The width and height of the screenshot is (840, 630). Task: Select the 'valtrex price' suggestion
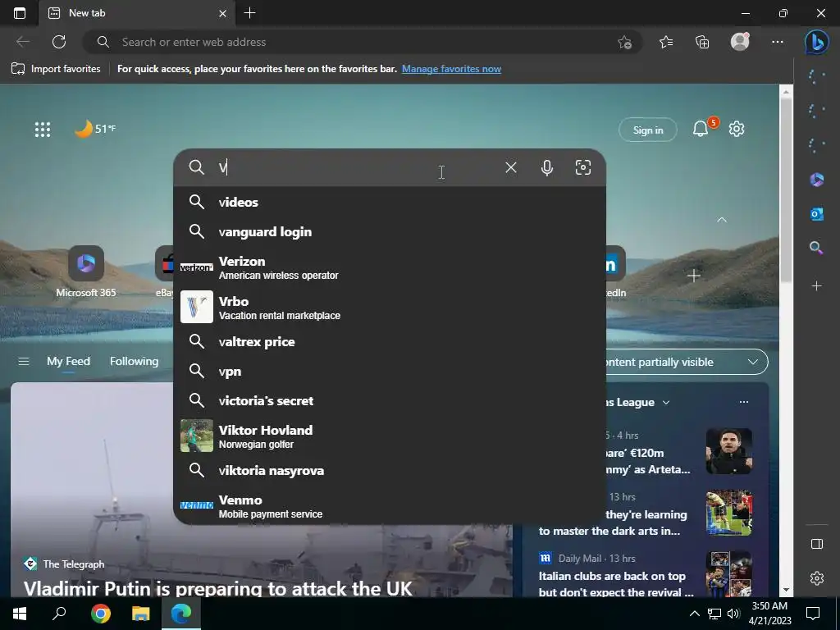[390, 342]
